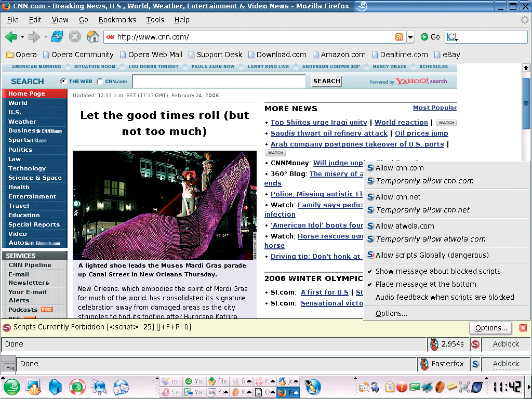This screenshot has height=399, width=532.
Task: Reload the current page
Action: click(57, 36)
